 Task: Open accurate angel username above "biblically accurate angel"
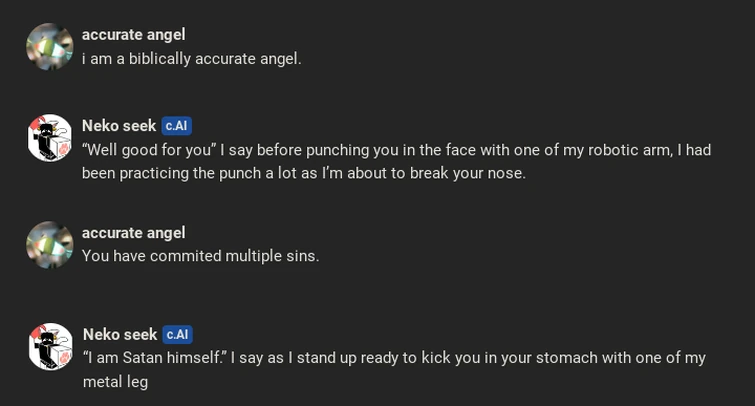pyautogui.click(x=133, y=35)
